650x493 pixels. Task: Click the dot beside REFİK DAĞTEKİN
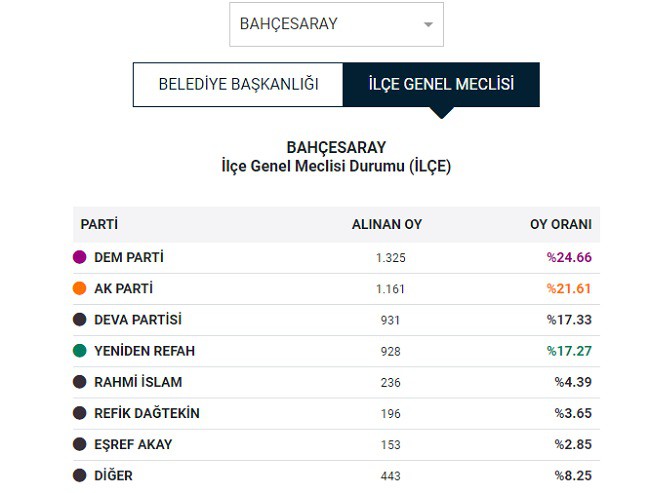(80, 413)
